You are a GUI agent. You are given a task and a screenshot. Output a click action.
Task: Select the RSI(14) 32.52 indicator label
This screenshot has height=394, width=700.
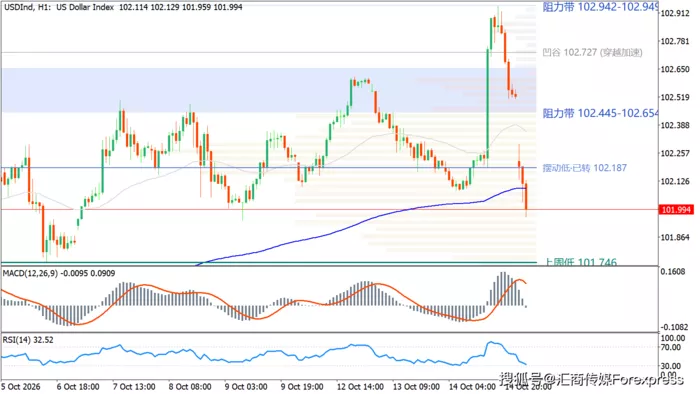point(28,340)
